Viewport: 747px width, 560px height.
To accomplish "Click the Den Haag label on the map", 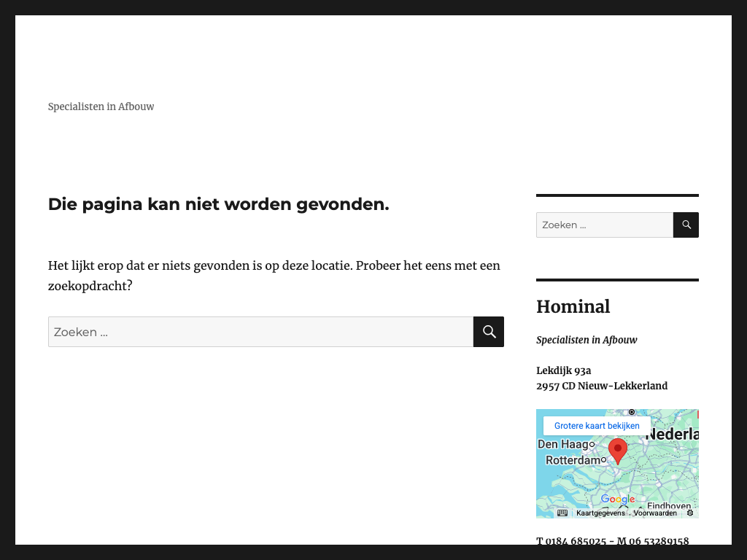I will tap(562, 444).
